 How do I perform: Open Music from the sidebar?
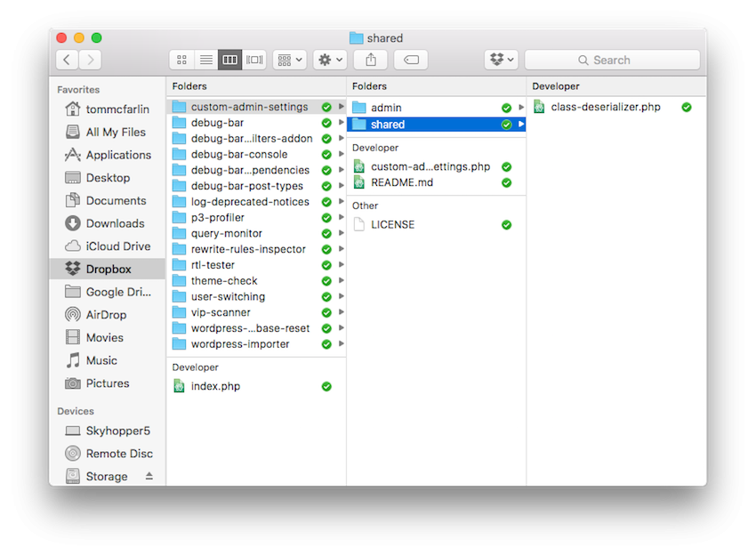pos(108,360)
